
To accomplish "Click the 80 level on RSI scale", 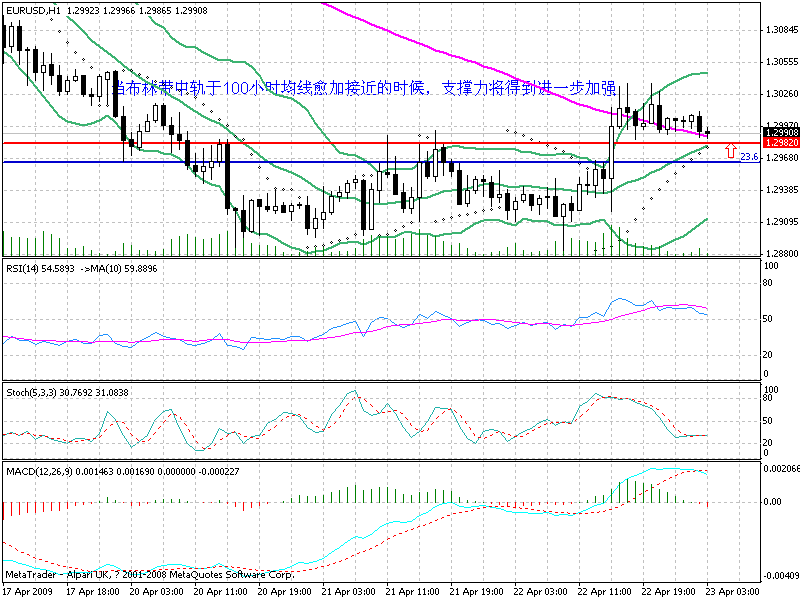I will point(767,283).
